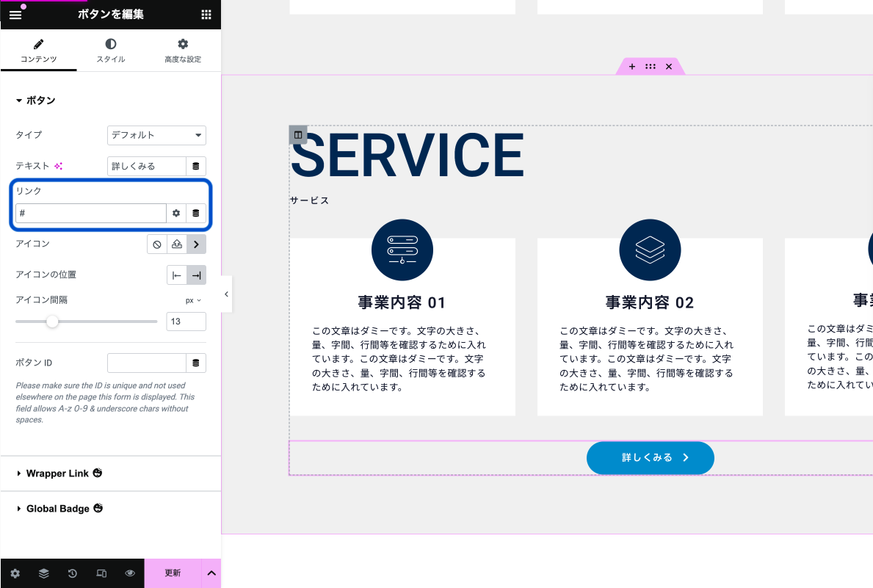873x588 pixels.
Task: Click the 更新 button
Action: click(x=173, y=573)
